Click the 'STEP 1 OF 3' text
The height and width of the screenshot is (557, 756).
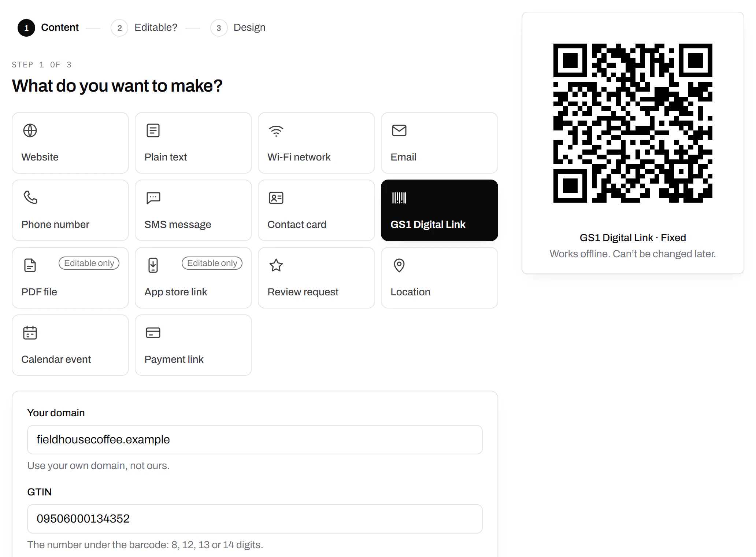coord(42,64)
